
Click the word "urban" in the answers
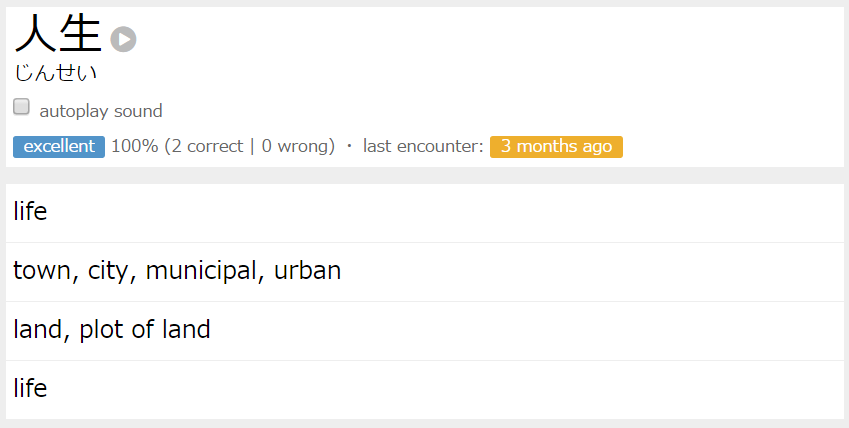tap(307, 271)
